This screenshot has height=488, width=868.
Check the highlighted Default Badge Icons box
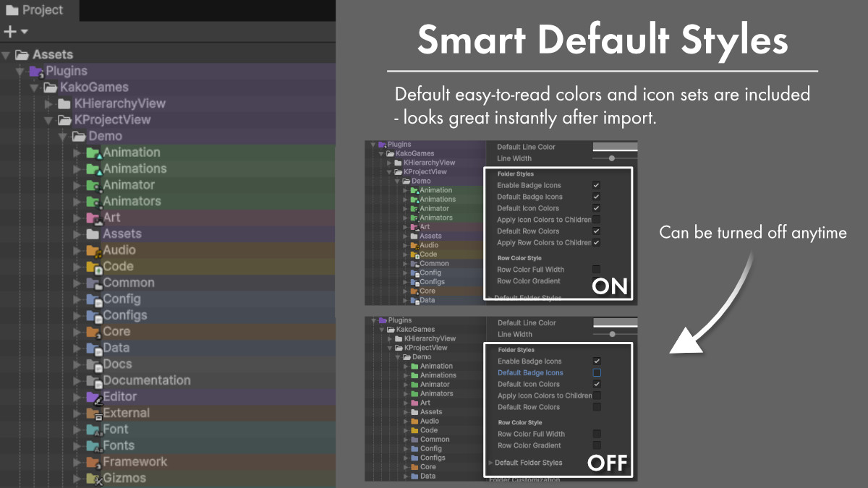pyautogui.click(x=597, y=373)
